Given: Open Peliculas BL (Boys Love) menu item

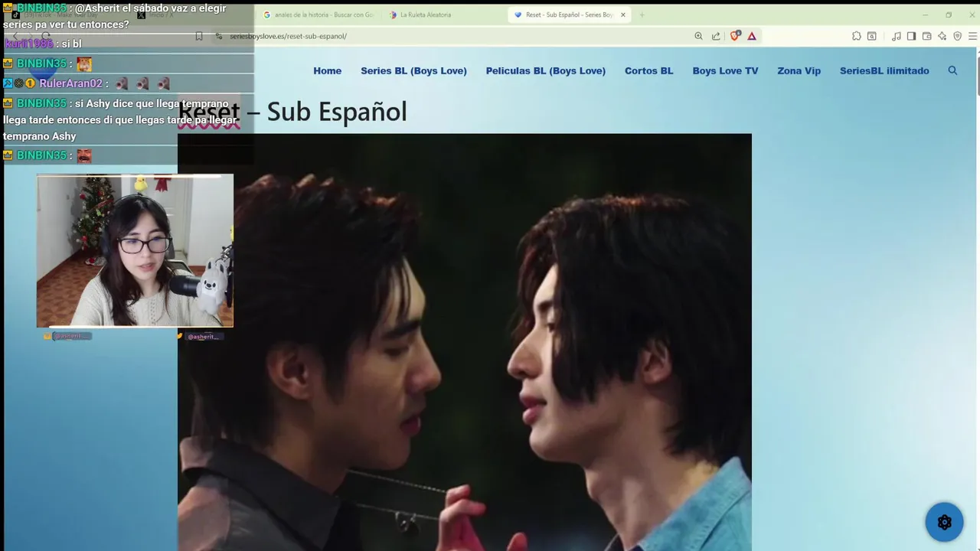Looking at the screenshot, I should coord(546,70).
